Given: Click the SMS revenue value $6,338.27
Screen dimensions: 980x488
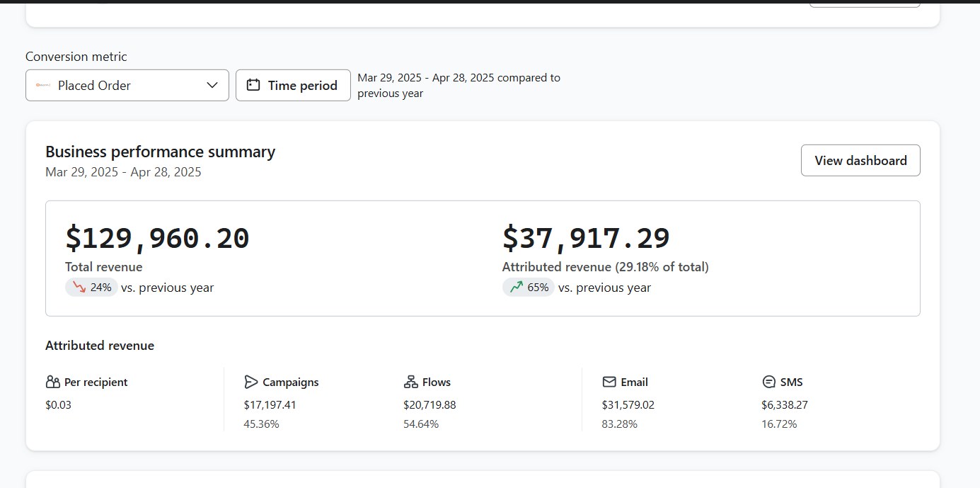Looking at the screenshot, I should pyautogui.click(x=785, y=405).
